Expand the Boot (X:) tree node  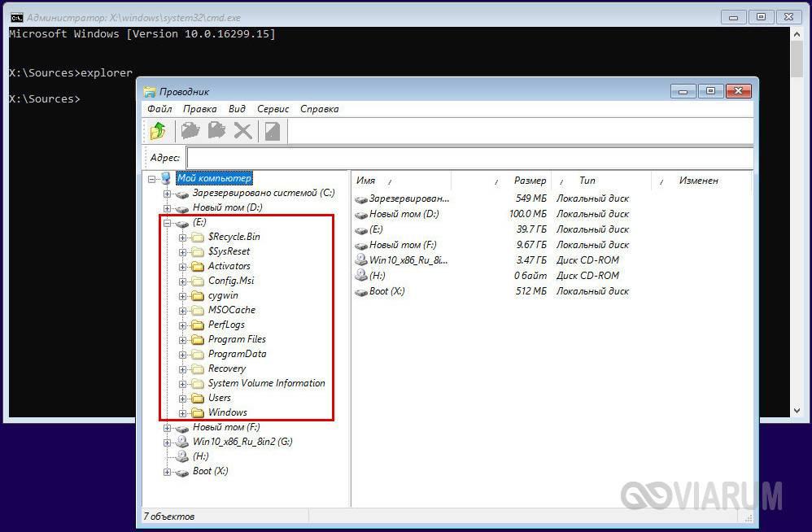pos(167,472)
